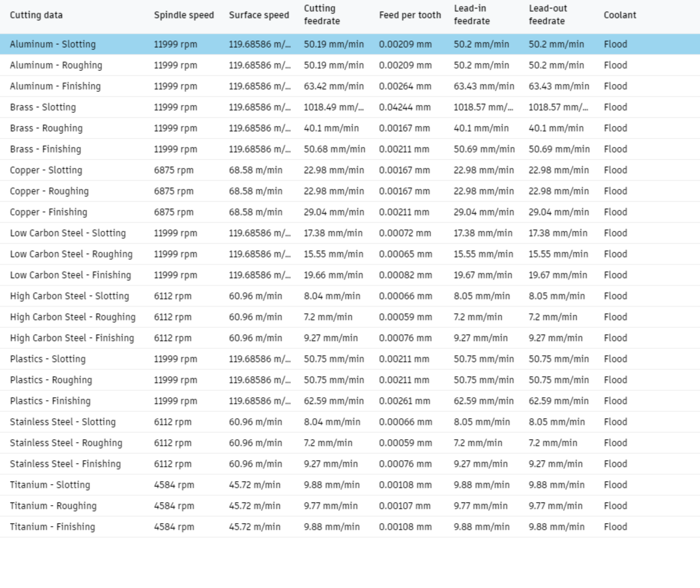Click the 63.42 mm/min cutting feedrate cell

[x=334, y=86]
